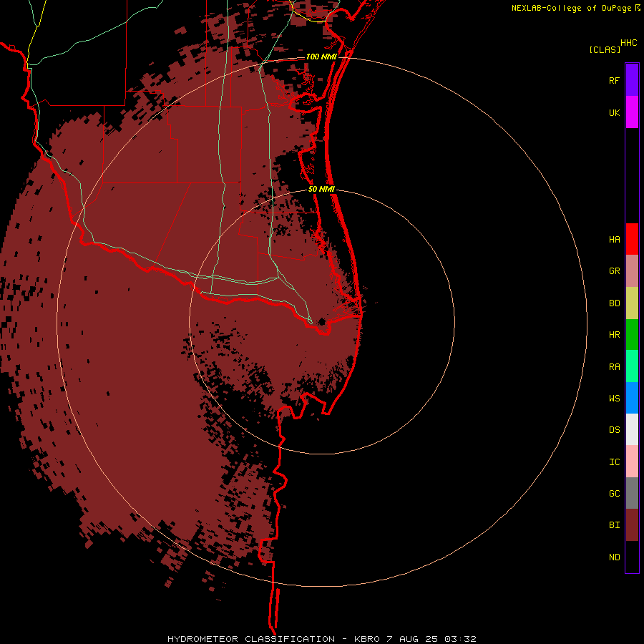Viewport: 644px width, 644px height.
Task: Click the [CLAS] units label
Action: (x=605, y=49)
